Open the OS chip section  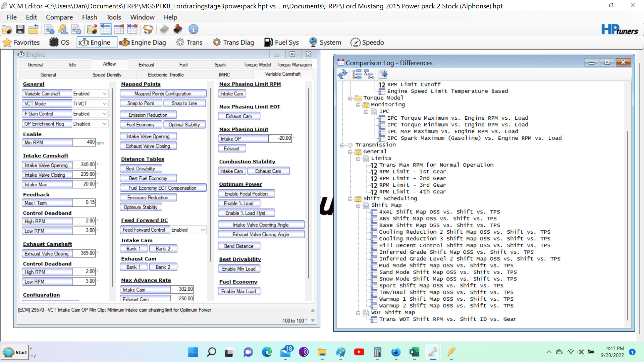(x=59, y=42)
